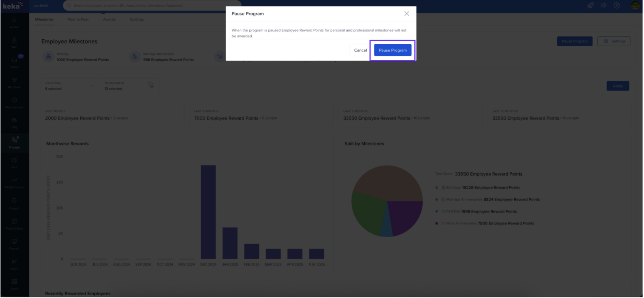Switch to the Peer to Peer tab
The height and width of the screenshot is (298, 644).
coord(78,20)
